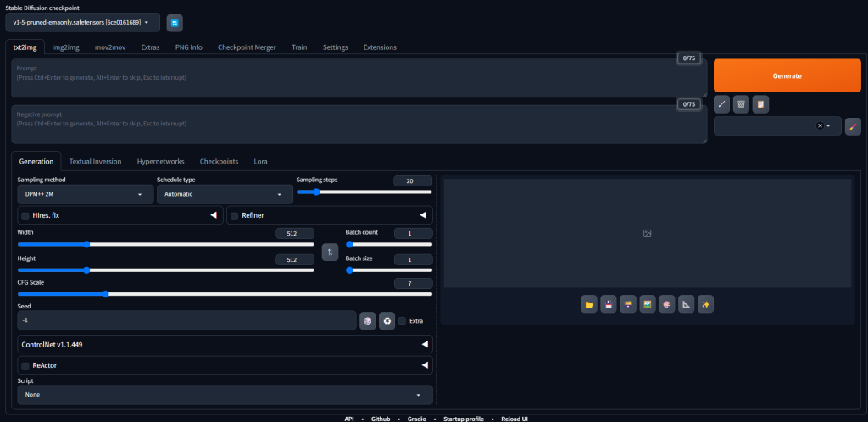Open the Script dropdown showing None

tap(225, 395)
